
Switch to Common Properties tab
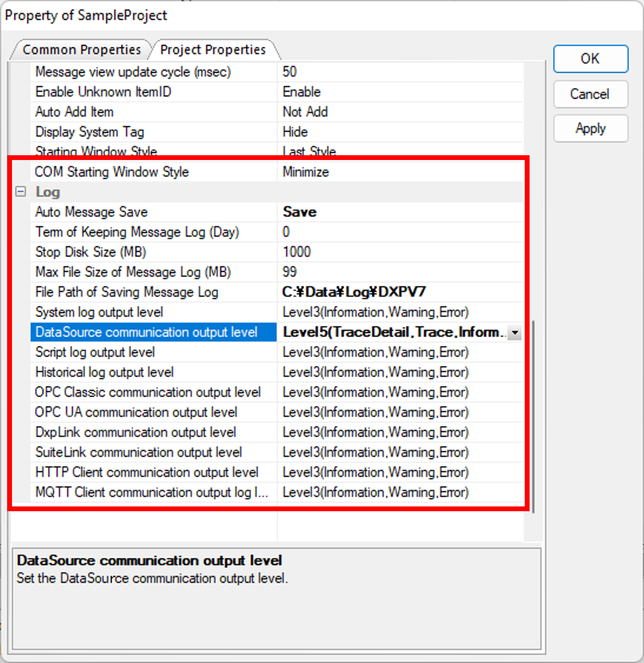click(x=82, y=50)
